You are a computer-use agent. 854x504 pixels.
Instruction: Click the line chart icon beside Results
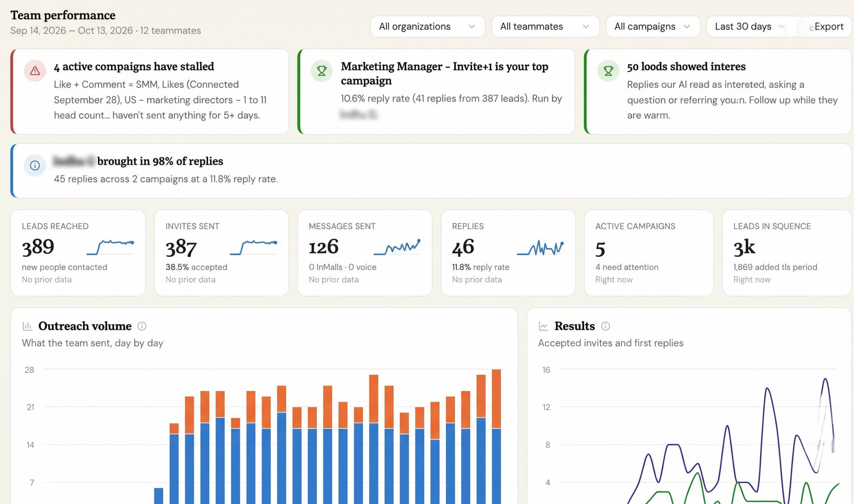click(543, 326)
